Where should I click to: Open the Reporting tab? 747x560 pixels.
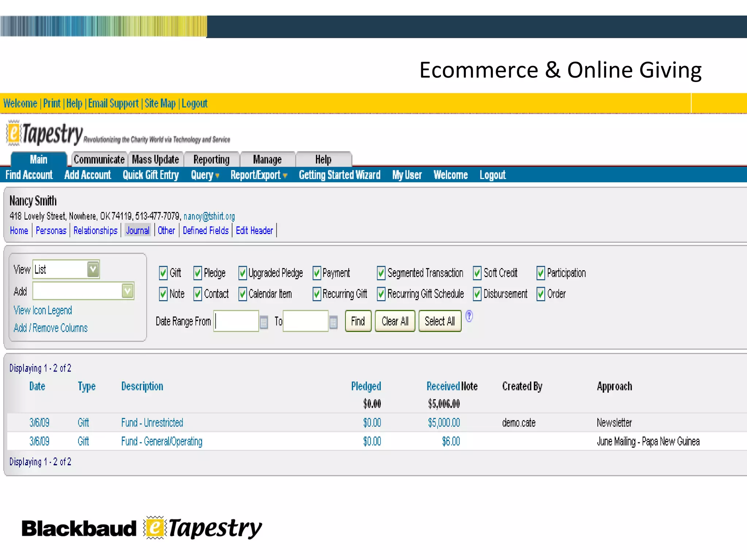point(212,159)
